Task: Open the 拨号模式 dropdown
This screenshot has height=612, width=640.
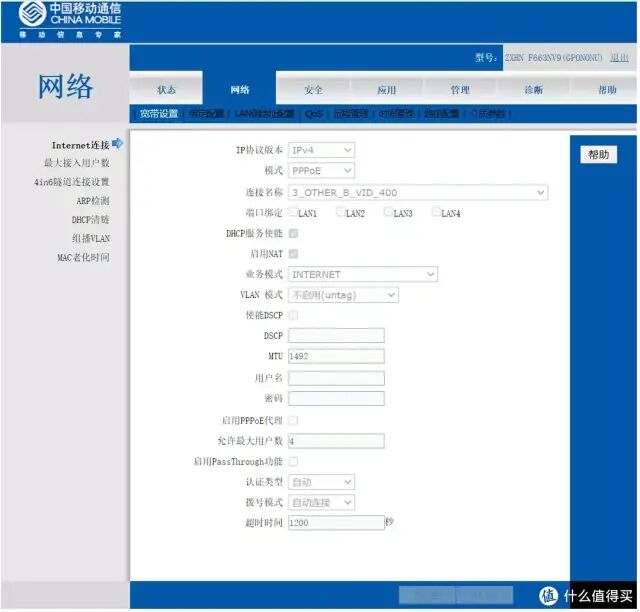Action: [321, 502]
